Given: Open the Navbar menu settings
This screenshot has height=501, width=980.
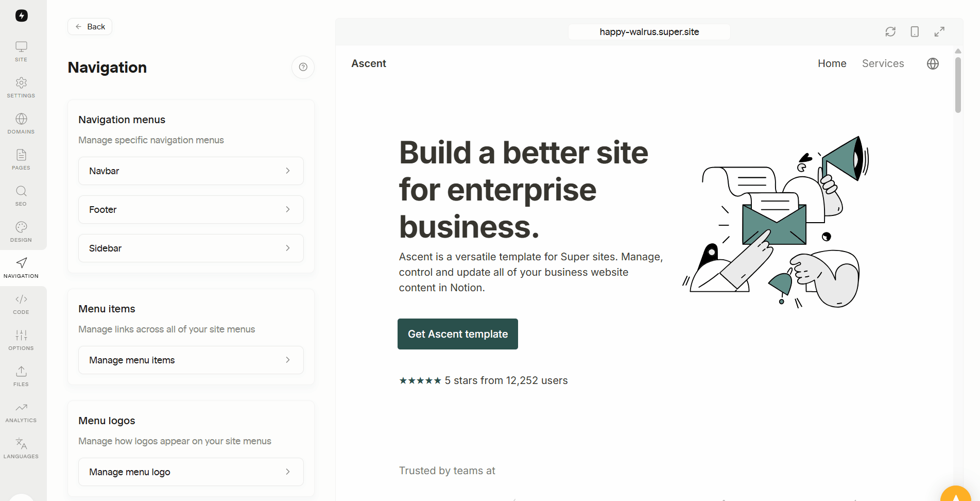Looking at the screenshot, I should point(191,171).
